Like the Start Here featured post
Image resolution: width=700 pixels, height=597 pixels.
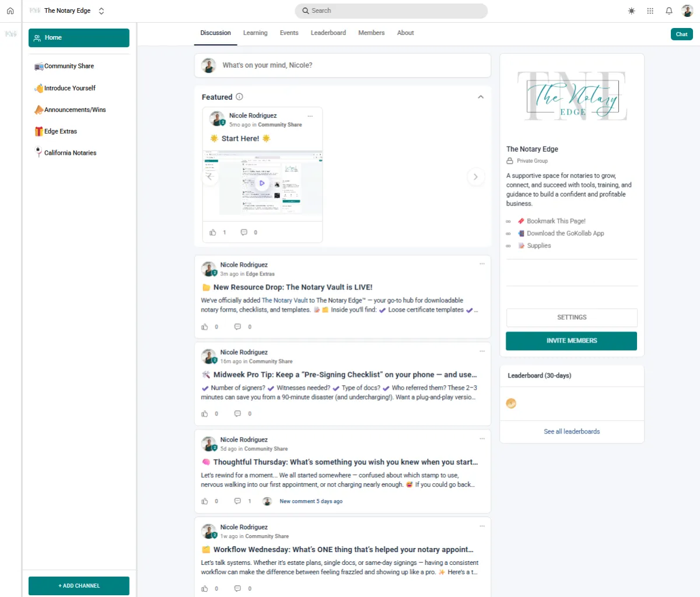pyautogui.click(x=213, y=232)
